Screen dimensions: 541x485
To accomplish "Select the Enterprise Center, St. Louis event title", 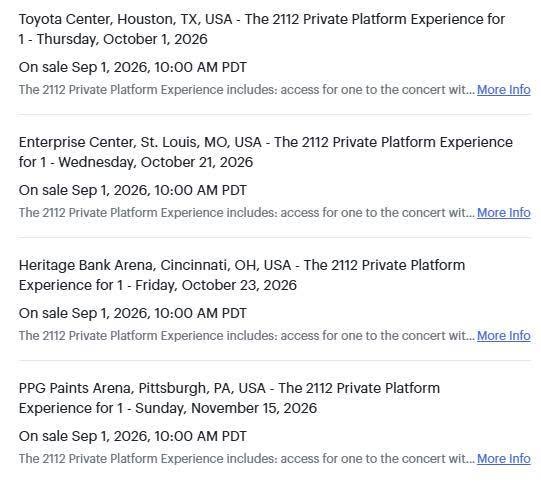I will tap(266, 152).
